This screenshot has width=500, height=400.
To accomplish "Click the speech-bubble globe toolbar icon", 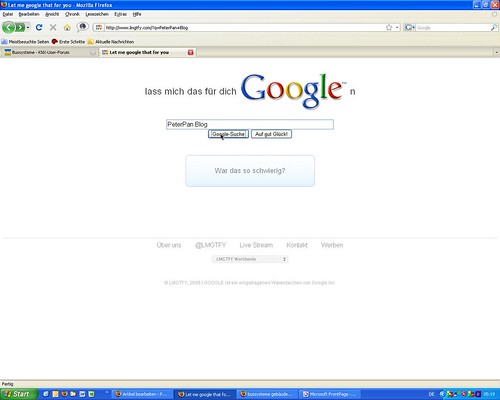I will [x=82, y=27].
